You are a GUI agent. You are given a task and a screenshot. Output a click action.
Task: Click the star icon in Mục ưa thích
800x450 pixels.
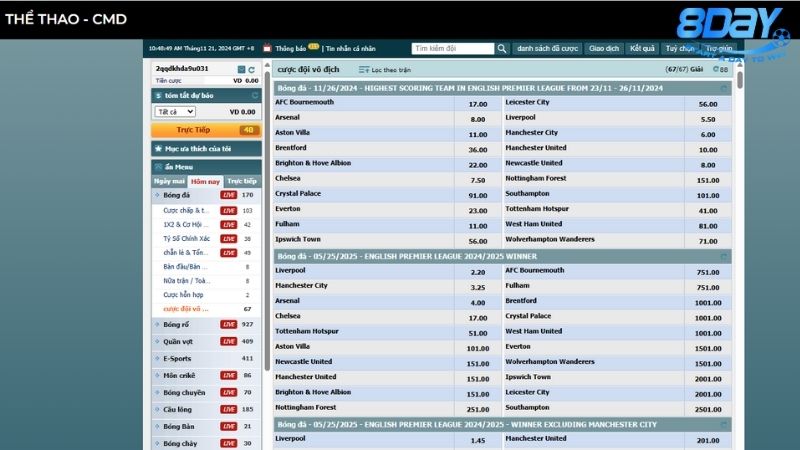tap(158, 148)
